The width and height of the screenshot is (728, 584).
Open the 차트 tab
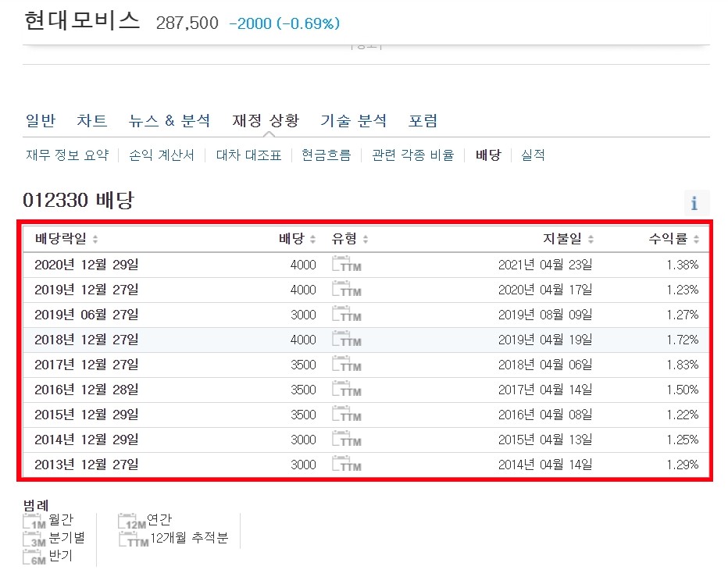92,121
